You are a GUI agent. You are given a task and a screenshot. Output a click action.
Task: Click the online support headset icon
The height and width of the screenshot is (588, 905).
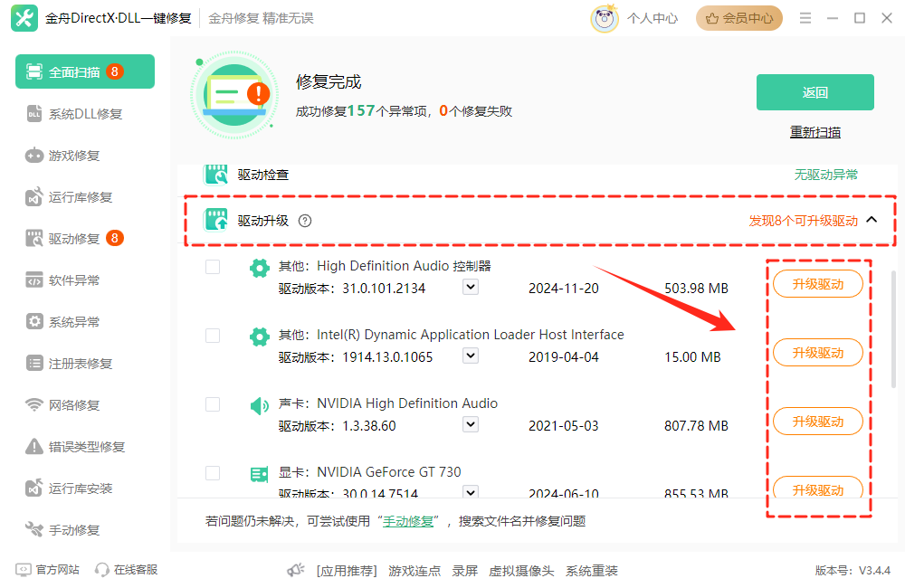point(102,570)
